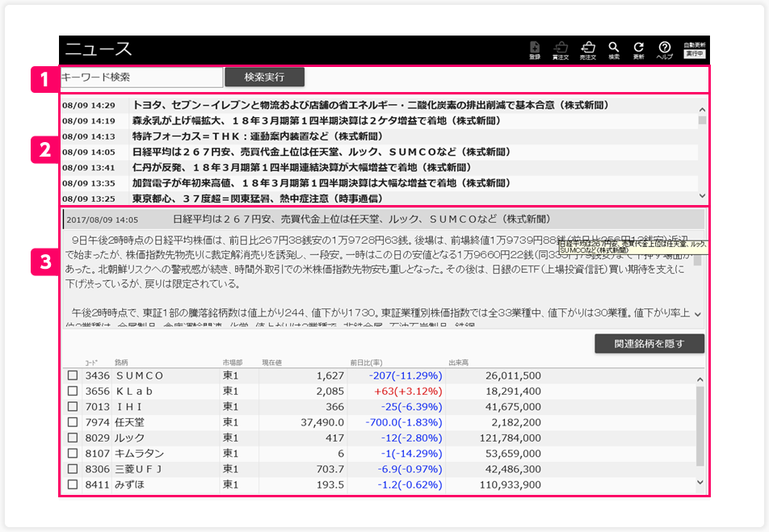Click the 市場部 column header

pyautogui.click(x=233, y=362)
